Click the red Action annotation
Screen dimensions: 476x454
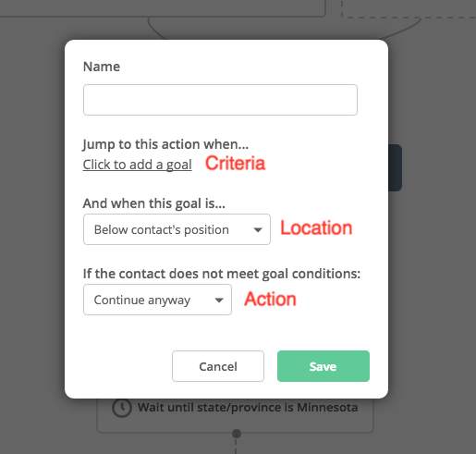(x=270, y=300)
